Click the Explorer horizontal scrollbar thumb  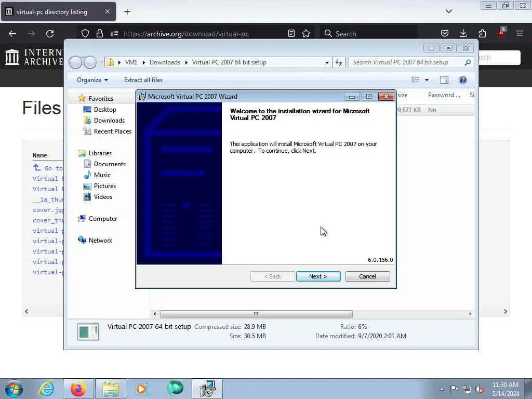coord(256,314)
